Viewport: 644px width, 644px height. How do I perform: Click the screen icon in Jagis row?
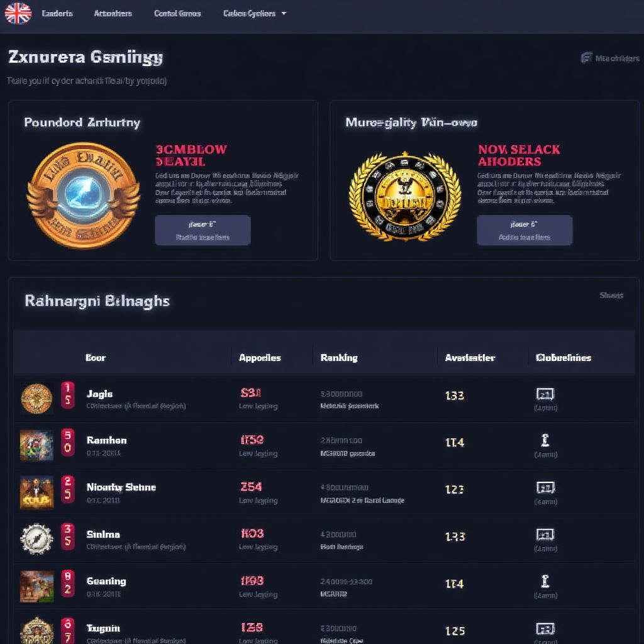click(545, 394)
